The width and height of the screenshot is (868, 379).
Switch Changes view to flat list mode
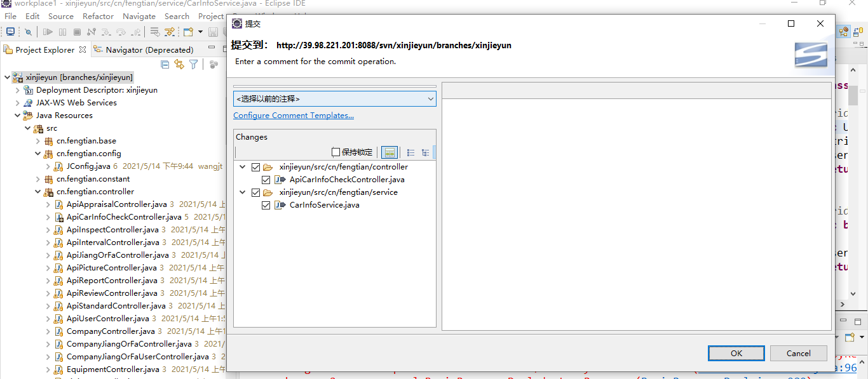click(410, 152)
